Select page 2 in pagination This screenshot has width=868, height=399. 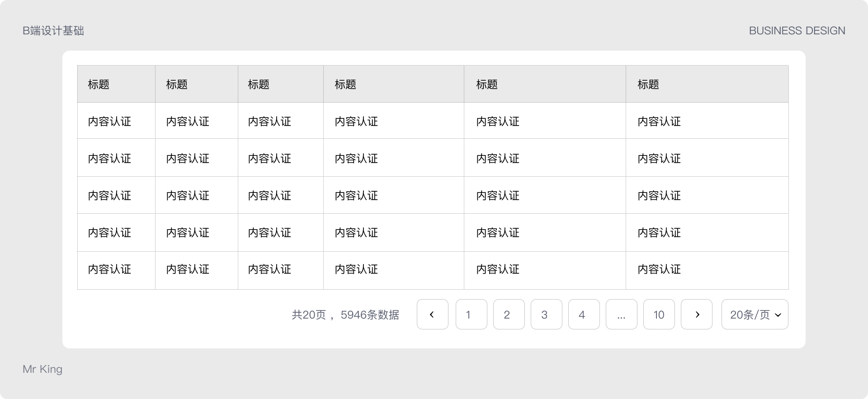coord(509,315)
